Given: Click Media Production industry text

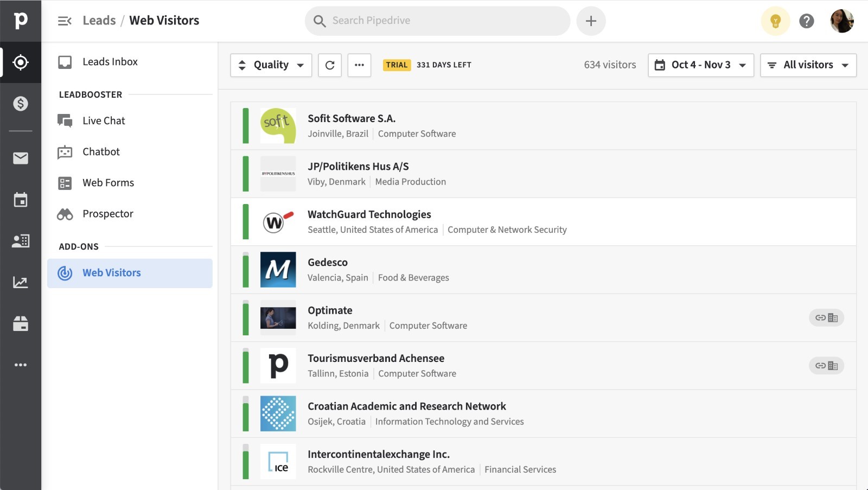Looking at the screenshot, I should pos(411,182).
